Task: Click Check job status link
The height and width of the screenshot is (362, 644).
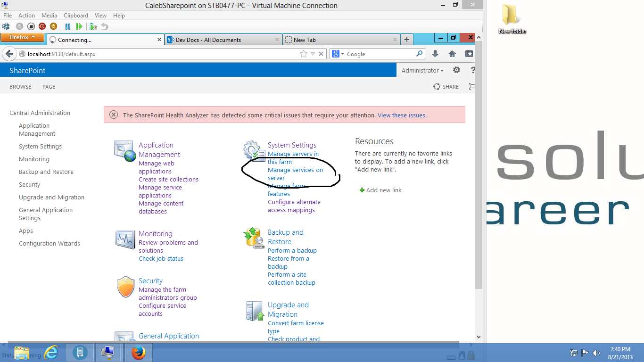Action: [161, 258]
